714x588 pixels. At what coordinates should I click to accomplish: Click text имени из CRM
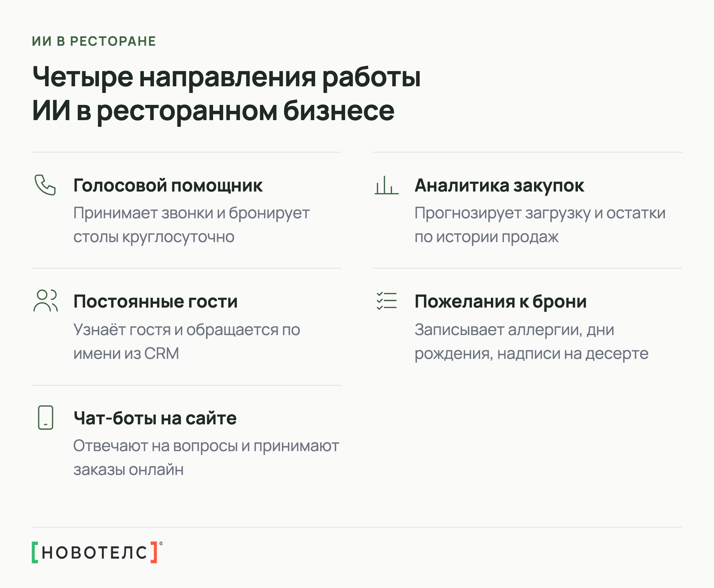pos(126,353)
